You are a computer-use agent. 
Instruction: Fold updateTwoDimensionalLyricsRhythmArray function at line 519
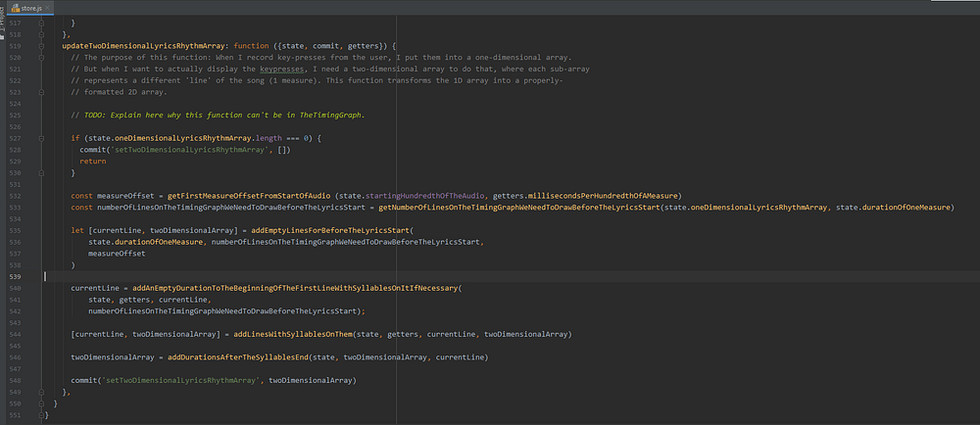click(x=42, y=46)
